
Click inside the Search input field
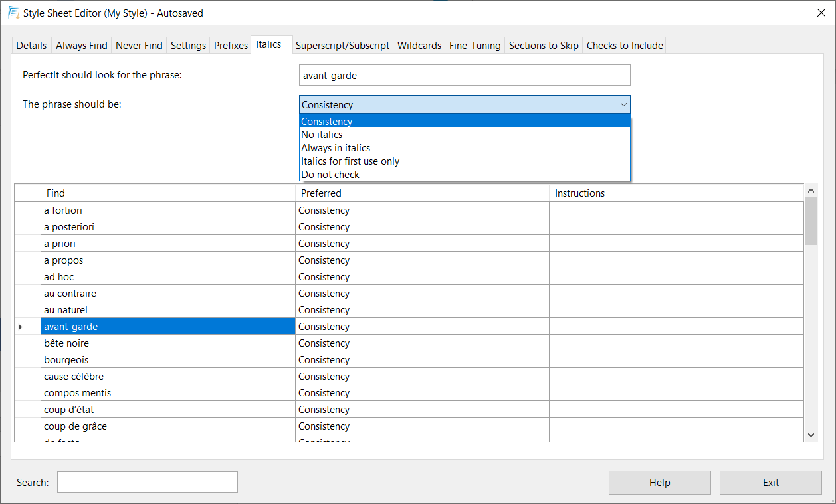(x=147, y=483)
